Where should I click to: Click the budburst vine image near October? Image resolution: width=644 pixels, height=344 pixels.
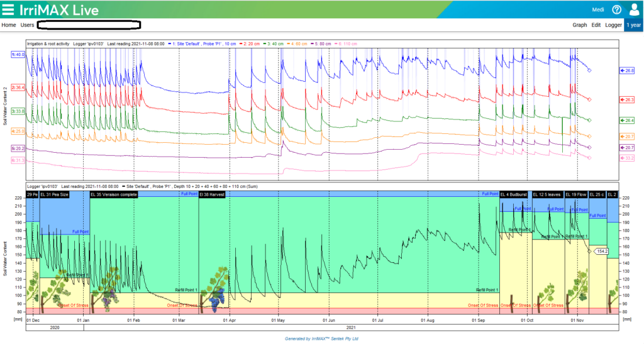click(512, 304)
